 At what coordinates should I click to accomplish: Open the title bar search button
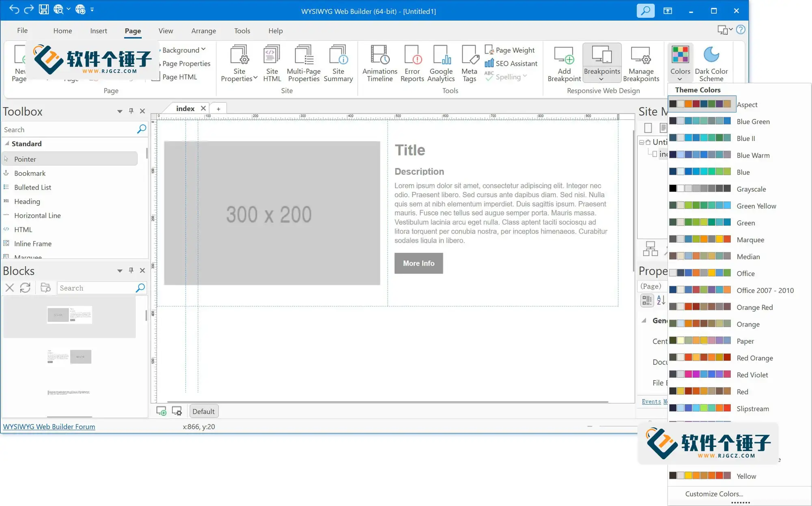click(646, 11)
